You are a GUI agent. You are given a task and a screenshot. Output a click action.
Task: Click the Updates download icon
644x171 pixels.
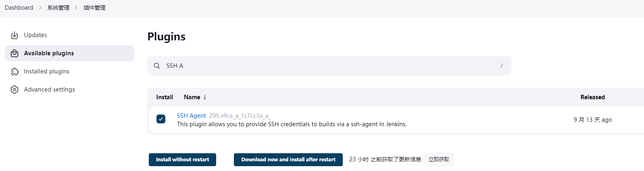[15, 35]
